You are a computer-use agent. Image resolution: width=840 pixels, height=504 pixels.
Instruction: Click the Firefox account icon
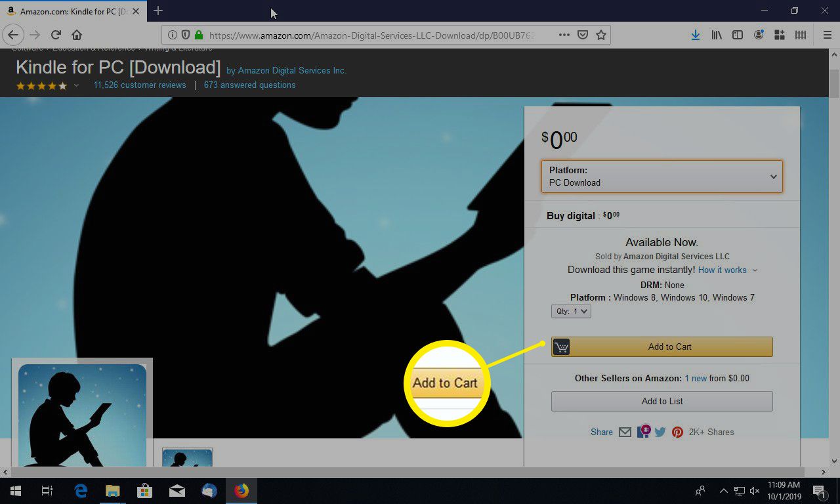click(759, 35)
